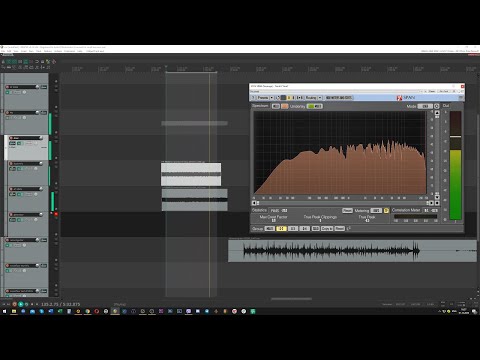
Task: Click the REAPER icon on the taskbar
Action: [x=115, y=311]
